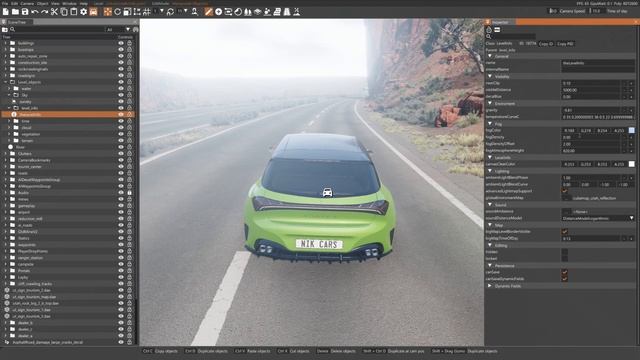Click the camera speed icon

[553, 11]
